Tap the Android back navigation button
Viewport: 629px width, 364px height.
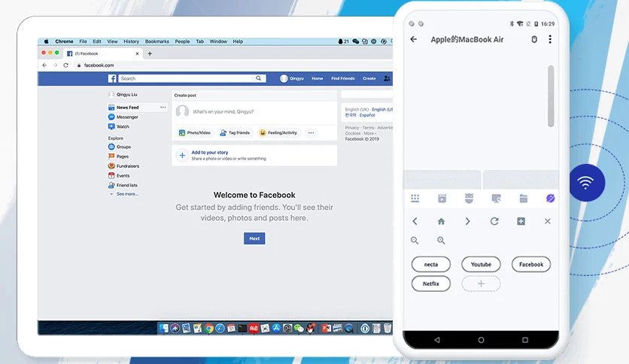[x=437, y=340]
